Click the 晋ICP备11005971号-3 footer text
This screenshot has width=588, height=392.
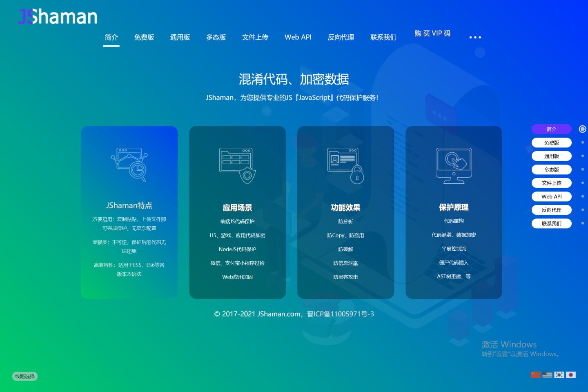(x=341, y=314)
